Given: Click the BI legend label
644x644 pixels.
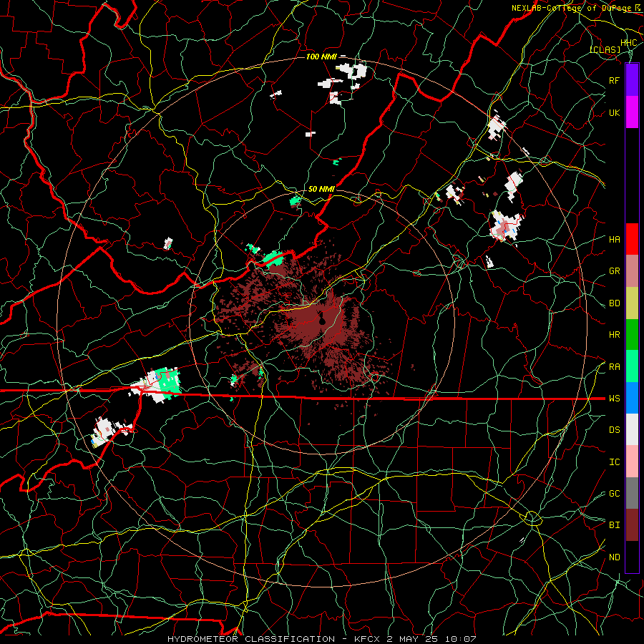Looking at the screenshot, I should tap(615, 525).
